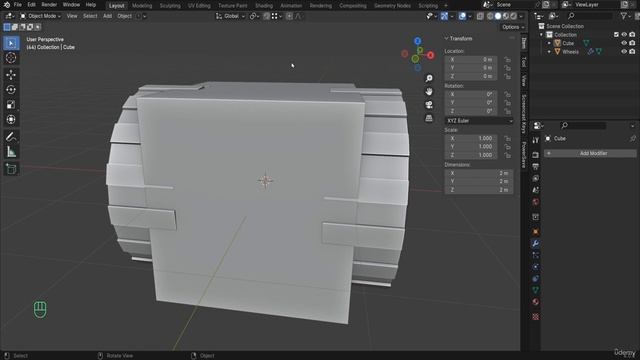This screenshot has width=640, height=360.
Task: Open the Material properties tab
Action: (x=536, y=302)
